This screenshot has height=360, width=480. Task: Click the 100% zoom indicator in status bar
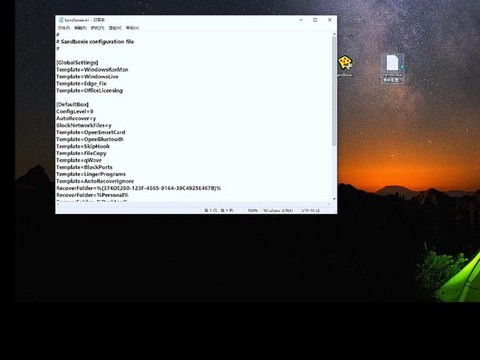tap(252, 211)
